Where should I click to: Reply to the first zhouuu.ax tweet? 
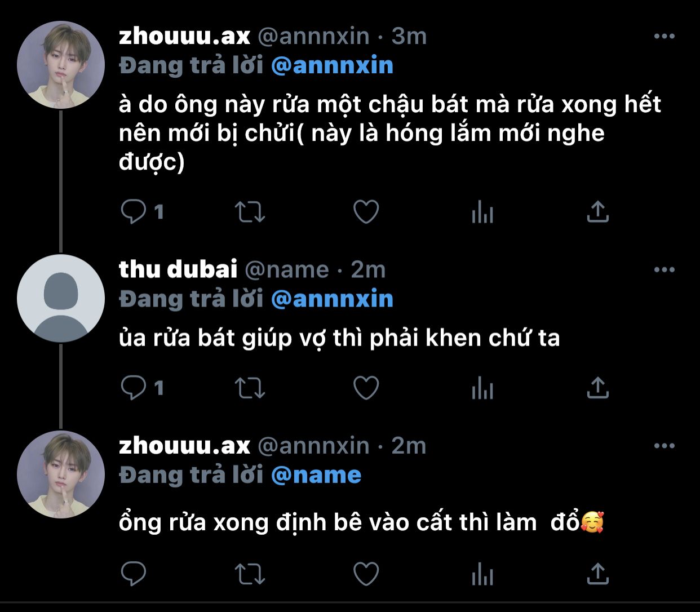[x=134, y=212]
